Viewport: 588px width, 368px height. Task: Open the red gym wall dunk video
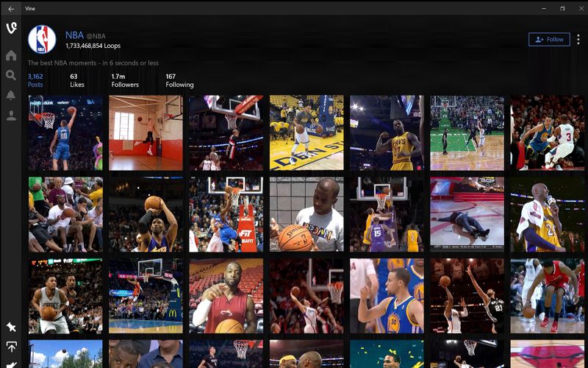click(x=146, y=133)
